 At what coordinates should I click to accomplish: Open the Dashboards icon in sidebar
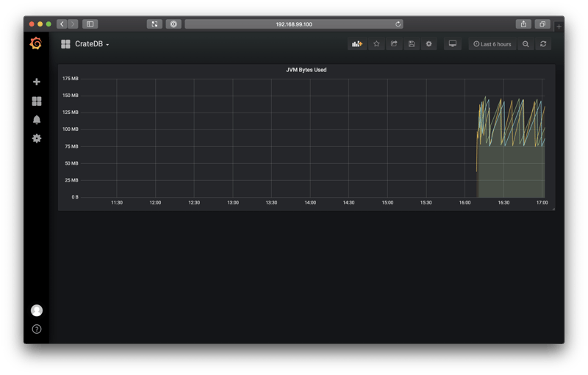pos(37,101)
